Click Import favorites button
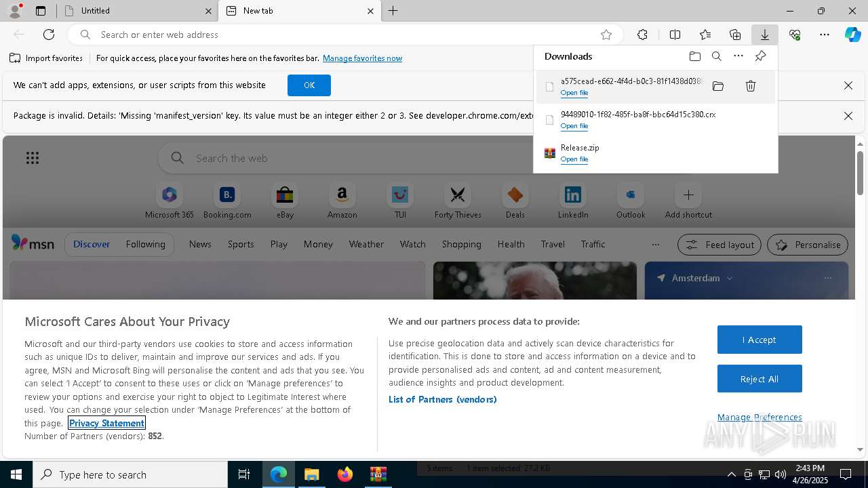868x488 pixels. pyautogui.click(x=46, y=58)
